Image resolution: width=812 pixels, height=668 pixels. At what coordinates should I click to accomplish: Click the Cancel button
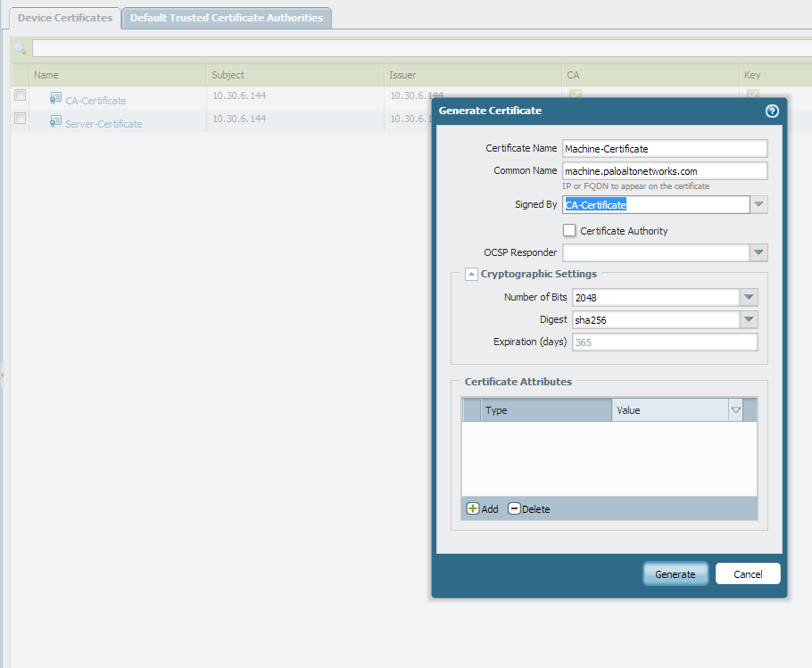[748, 573]
